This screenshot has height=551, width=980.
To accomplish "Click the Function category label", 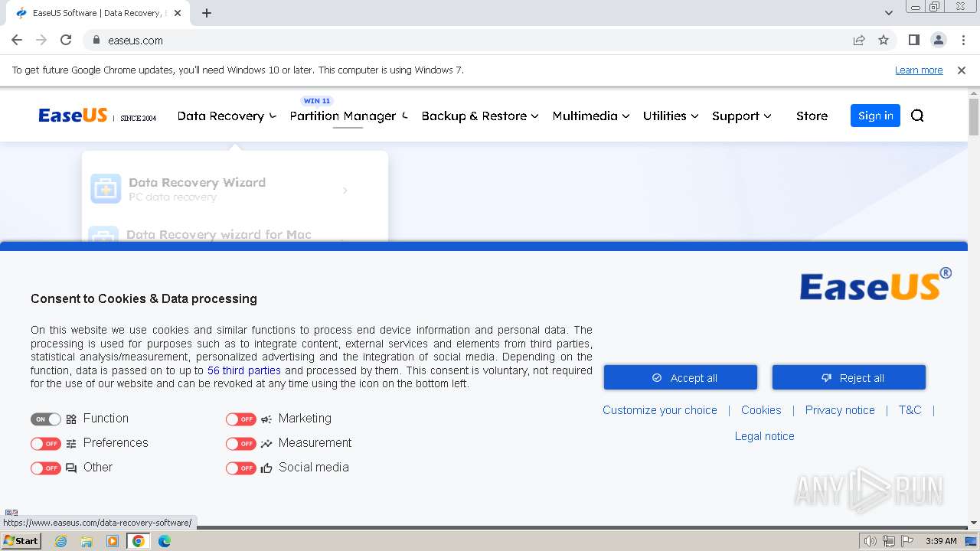I will tap(106, 419).
